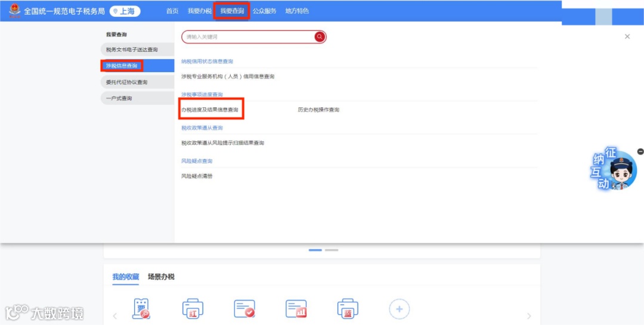The image size is (644, 325).
Task: Open the card with bar chart favorite icon
Action: [x=296, y=309]
